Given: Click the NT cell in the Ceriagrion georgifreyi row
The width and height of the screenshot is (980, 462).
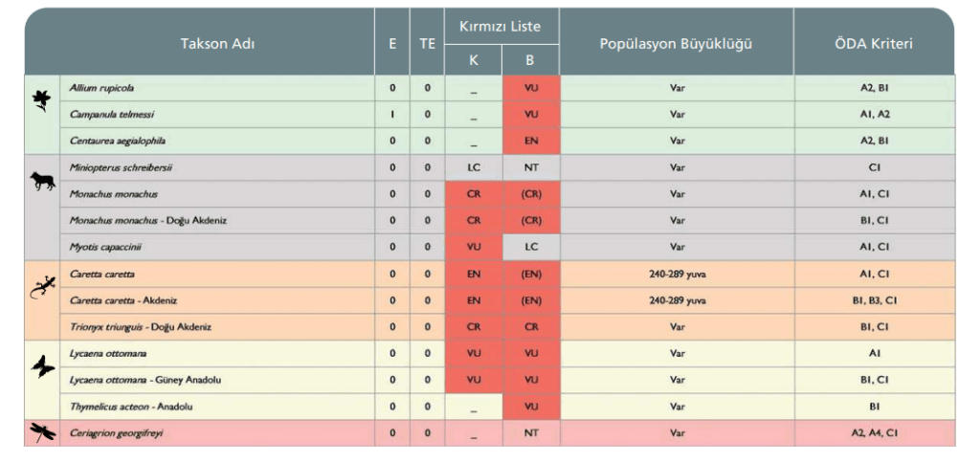Looking at the screenshot, I should [x=529, y=433].
